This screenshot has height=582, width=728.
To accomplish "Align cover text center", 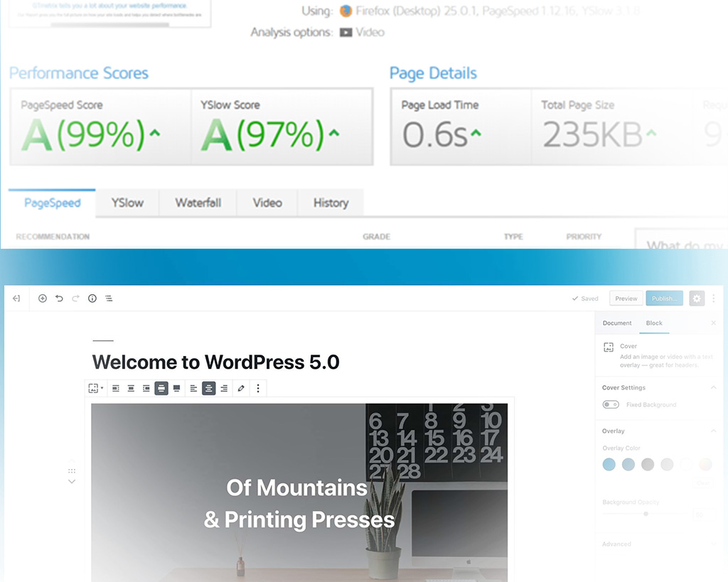I will (209, 388).
